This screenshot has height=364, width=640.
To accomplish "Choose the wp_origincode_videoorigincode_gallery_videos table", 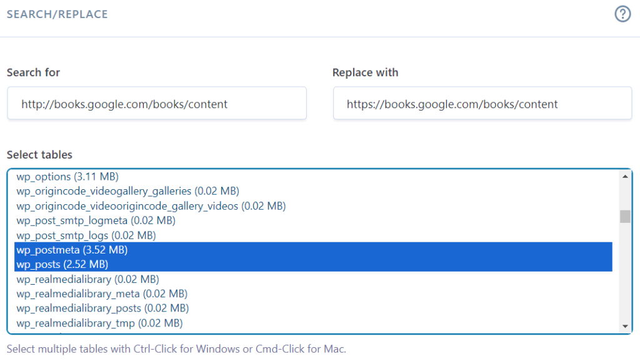I will pos(151,206).
